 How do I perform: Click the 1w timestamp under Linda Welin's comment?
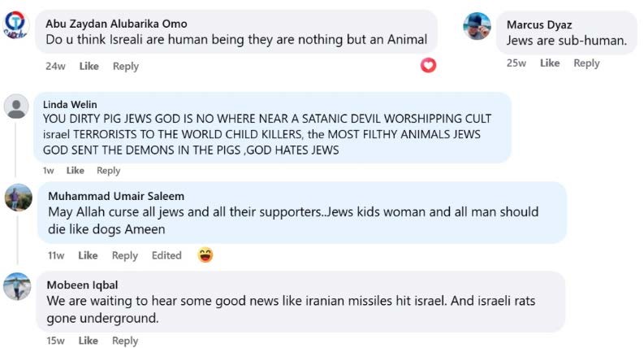(48, 171)
